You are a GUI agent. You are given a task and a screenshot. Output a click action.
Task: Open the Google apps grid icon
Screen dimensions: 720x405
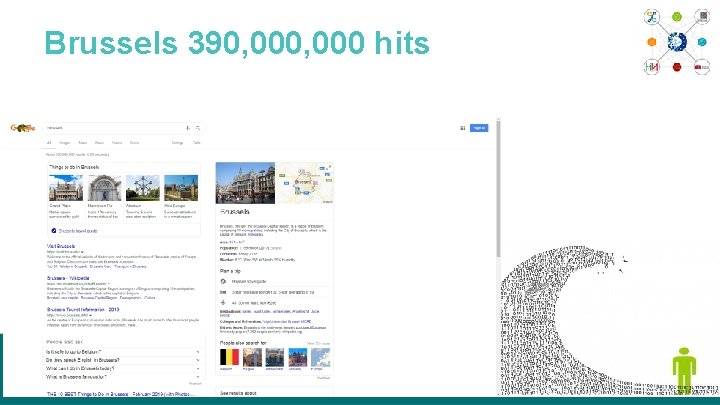[x=462, y=128]
